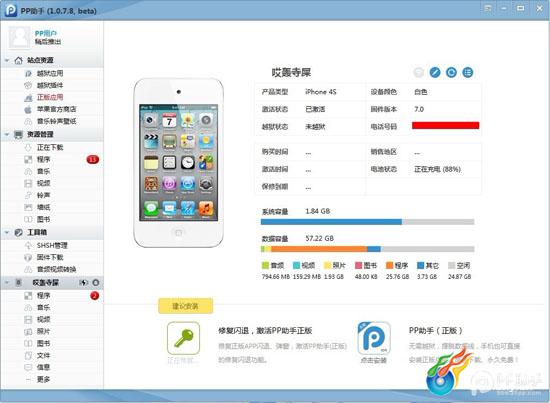Click the blue PP助手 app icon to install
The height and width of the screenshot is (403, 550).
click(374, 338)
